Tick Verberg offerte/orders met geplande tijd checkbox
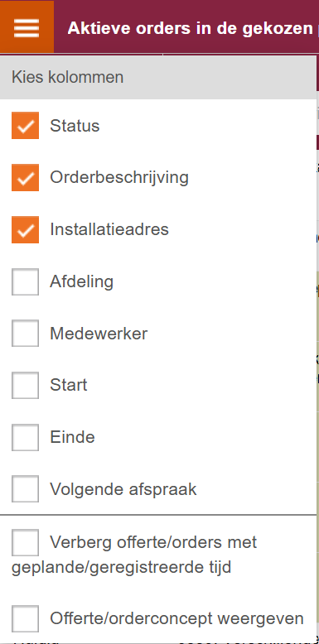 coord(25,542)
